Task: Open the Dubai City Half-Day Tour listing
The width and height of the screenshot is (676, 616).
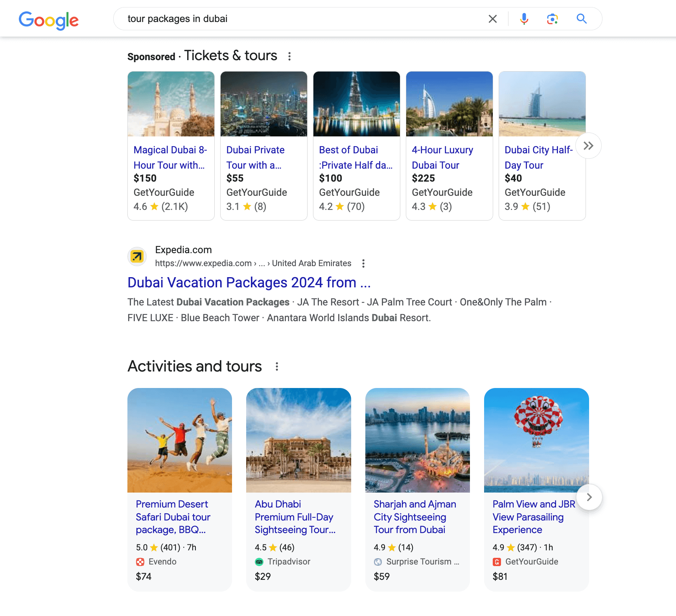Action: [538, 157]
